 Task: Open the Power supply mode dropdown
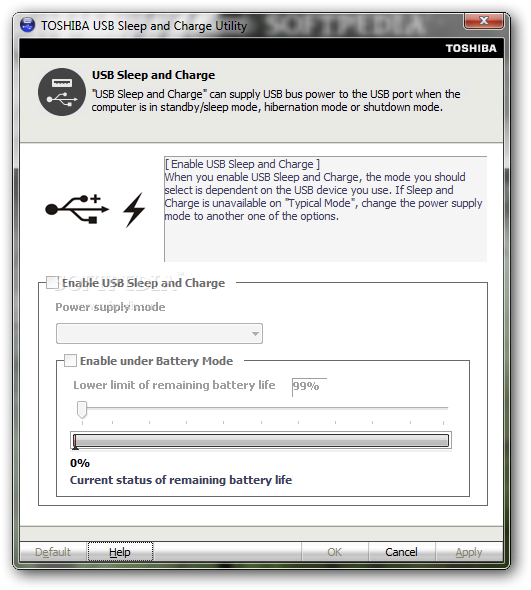point(159,333)
